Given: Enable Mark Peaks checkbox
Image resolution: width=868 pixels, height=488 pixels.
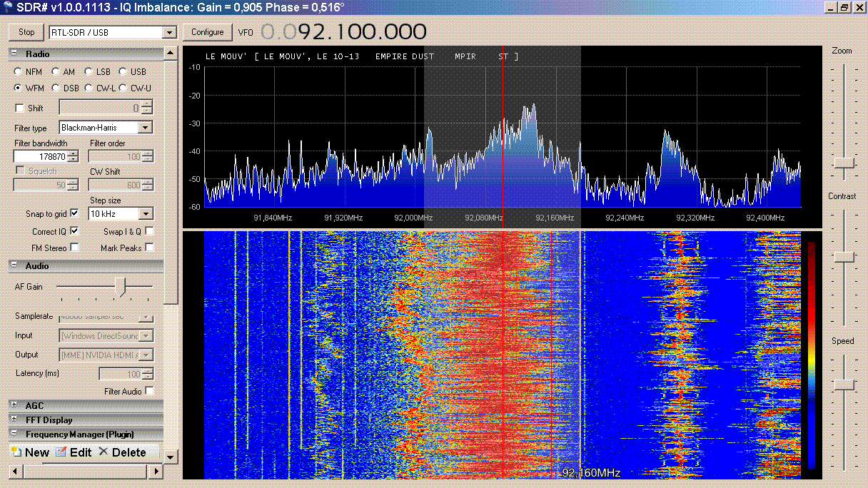Looking at the screenshot, I should click(149, 248).
